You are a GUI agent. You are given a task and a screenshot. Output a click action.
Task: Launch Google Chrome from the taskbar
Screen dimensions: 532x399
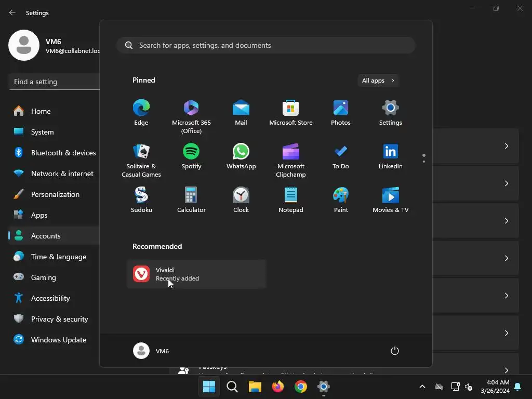click(x=301, y=387)
